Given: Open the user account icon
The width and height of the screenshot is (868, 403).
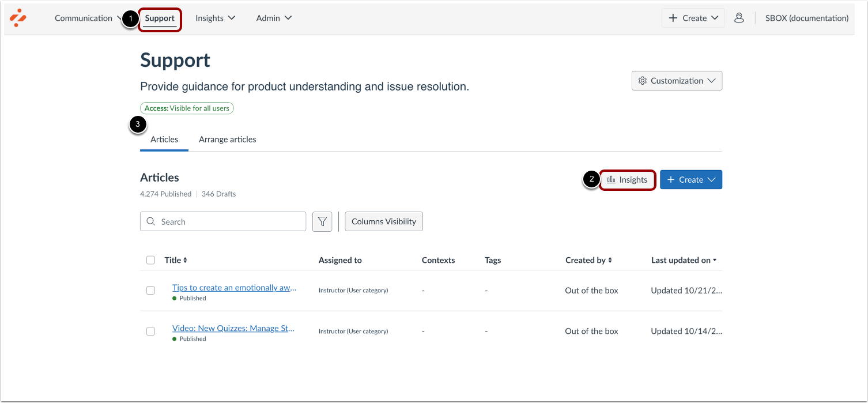Looking at the screenshot, I should pyautogui.click(x=739, y=18).
